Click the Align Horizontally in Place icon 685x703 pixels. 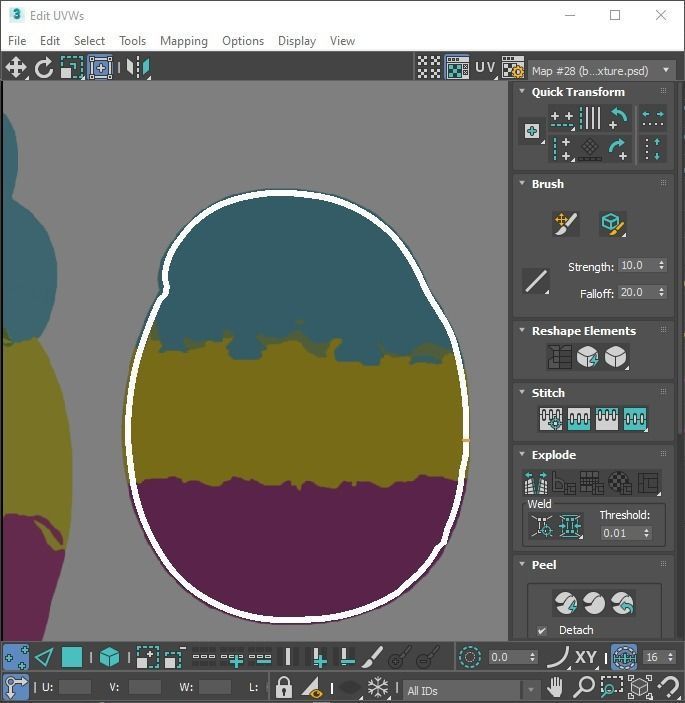[562, 119]
